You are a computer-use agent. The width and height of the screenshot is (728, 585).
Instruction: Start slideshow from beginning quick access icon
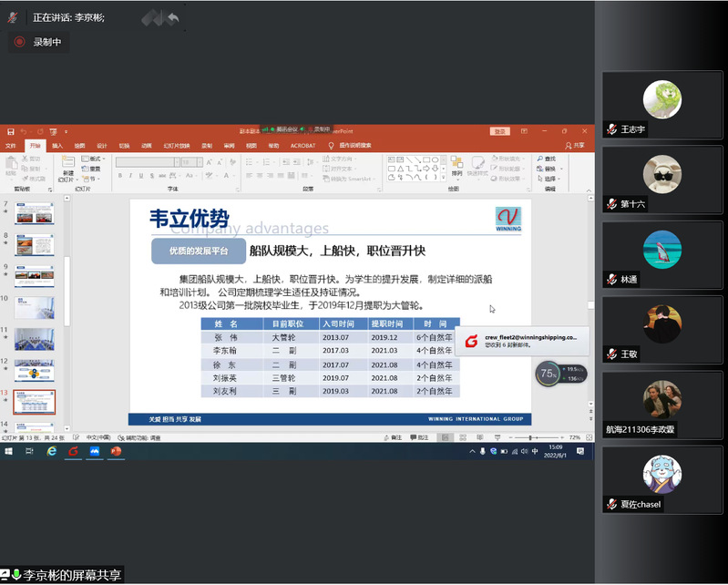tap(54, 132)
